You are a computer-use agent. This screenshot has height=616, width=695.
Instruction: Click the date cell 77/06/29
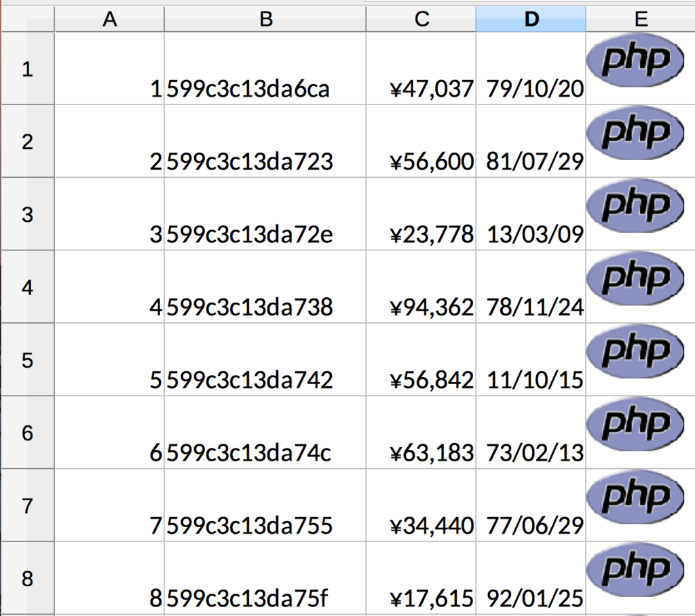tap(531, 505)
